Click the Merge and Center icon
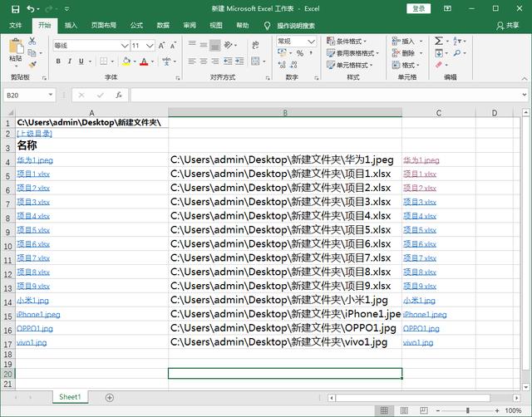The height and width of the screenshot is (417, 532). coord(255,61)
